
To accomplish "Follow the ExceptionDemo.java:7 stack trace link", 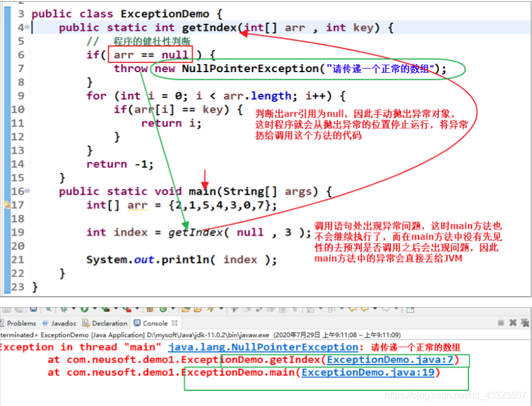I will pyautogui.click(x=390, y=360).
